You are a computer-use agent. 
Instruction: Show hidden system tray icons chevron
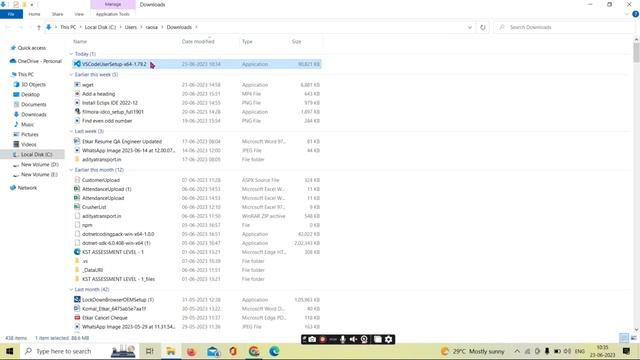click(517, 351)
